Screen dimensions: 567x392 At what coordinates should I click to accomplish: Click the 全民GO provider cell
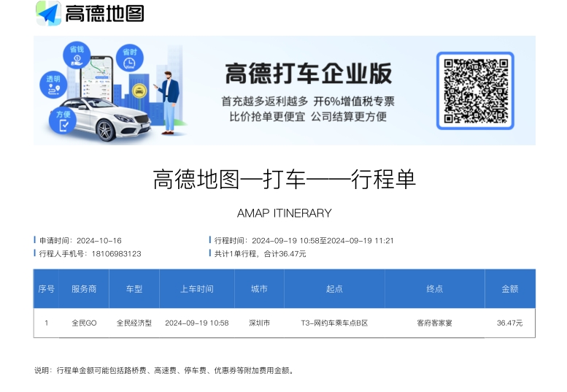(x=84, y=323)
